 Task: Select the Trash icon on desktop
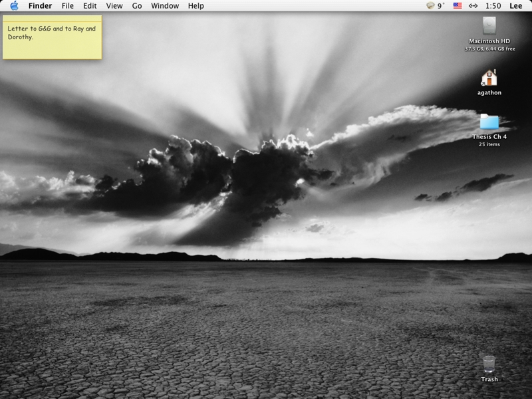[489, 364]
